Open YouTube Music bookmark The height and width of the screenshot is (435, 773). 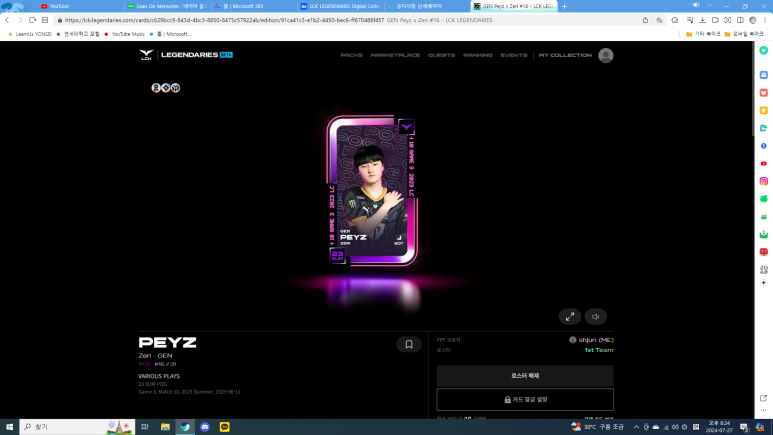[x=124, y=34]
